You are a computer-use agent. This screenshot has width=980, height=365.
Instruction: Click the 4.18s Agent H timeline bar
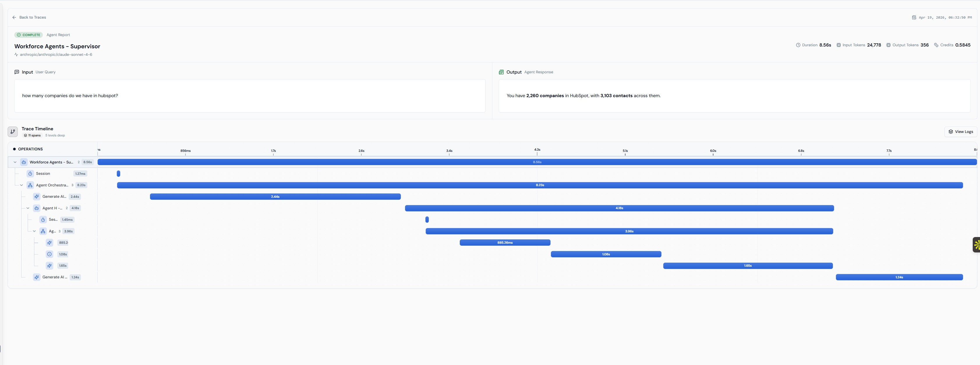(619, 208)
